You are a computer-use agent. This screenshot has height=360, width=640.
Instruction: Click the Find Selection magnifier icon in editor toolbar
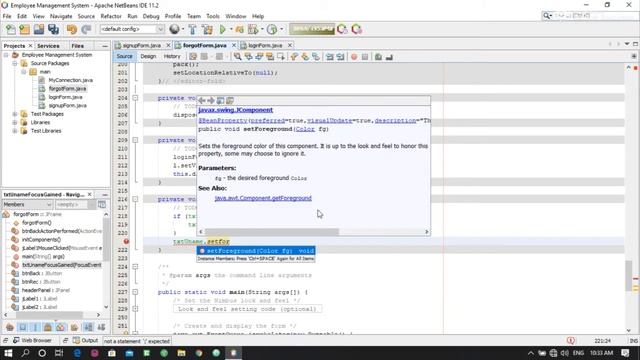pyautogui.click(x=237, y=57)
